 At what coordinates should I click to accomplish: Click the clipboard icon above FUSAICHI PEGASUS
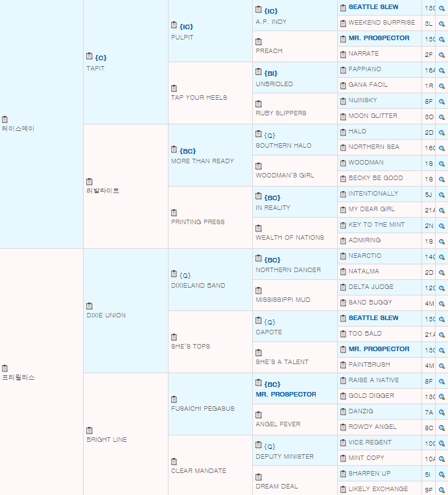[174, 399]
